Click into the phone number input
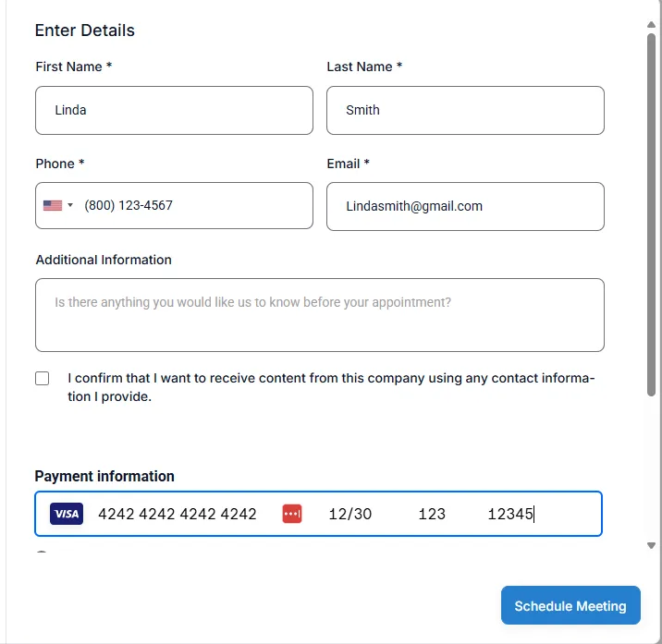The width and height of the screenshot is (662, 644). (x=194, y=205)
